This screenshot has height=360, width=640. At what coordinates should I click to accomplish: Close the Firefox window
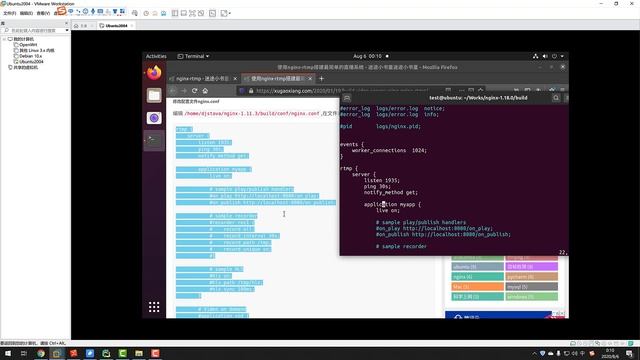tap(562, 67)
